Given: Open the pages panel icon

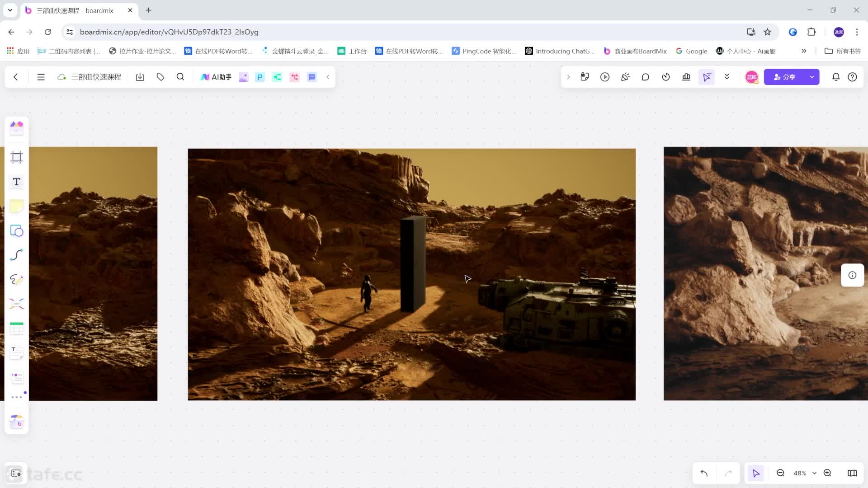Looking at the screenshot, I should click(x=585, y=77).
